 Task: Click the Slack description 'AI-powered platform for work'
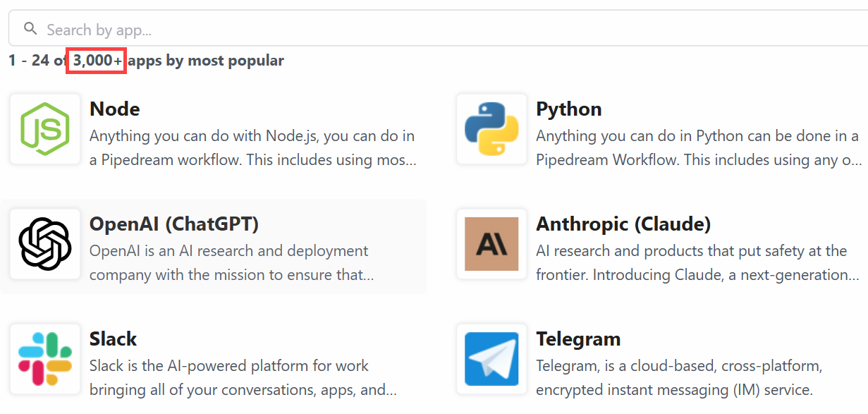click(x=243, y=377)
